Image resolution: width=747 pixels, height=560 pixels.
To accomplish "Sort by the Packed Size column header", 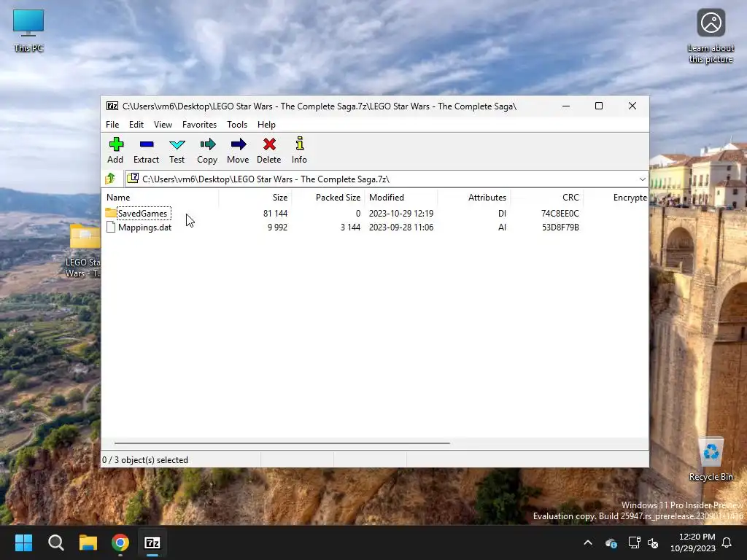I will point(328,197).
